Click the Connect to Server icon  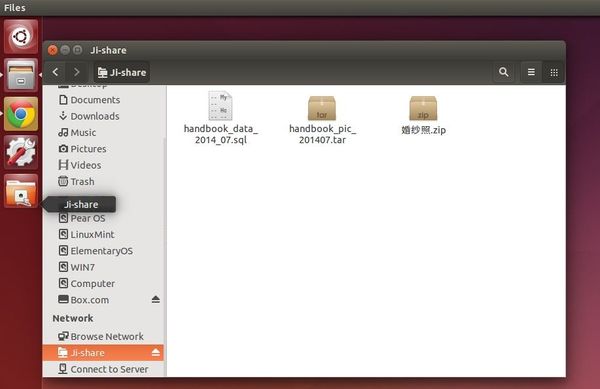tap(63, 369)
